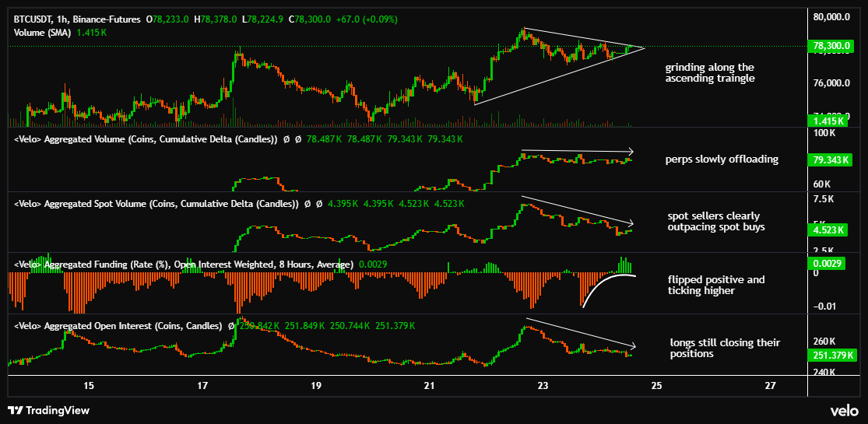This screenshot has width=868, height=424.
Task: Click the high price value H78,378.0
Action: (216, 19)
